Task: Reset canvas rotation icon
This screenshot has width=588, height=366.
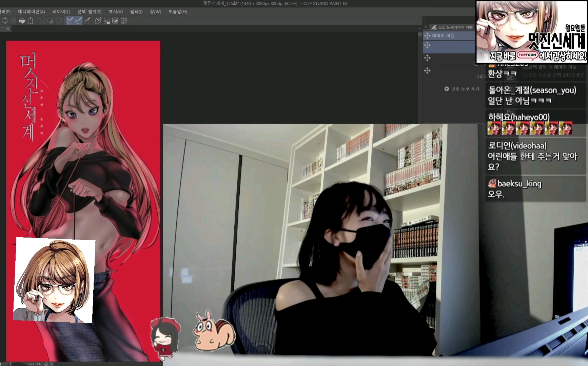Action: 46,364
